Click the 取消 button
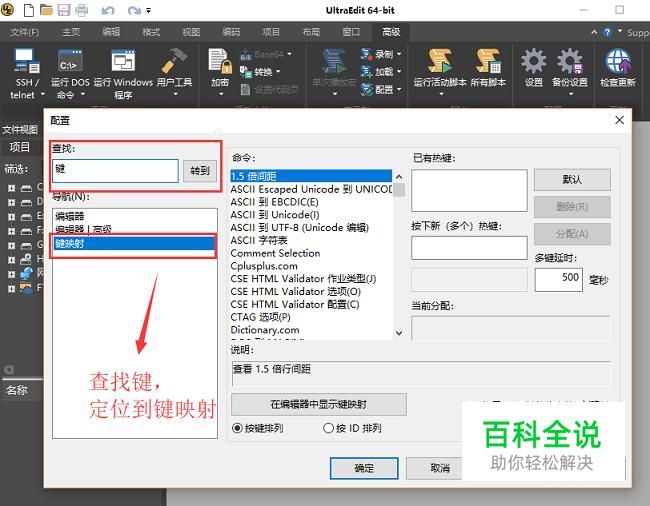Screen dimensions: 650x506 (434, 468)
